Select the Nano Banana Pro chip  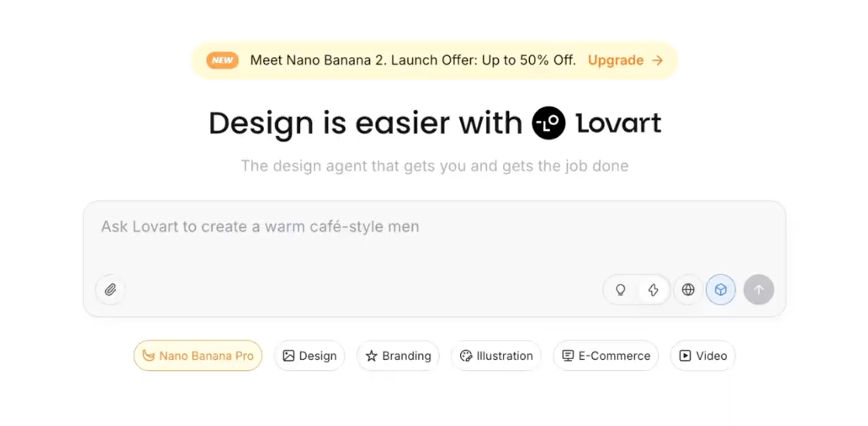point(198,356)
